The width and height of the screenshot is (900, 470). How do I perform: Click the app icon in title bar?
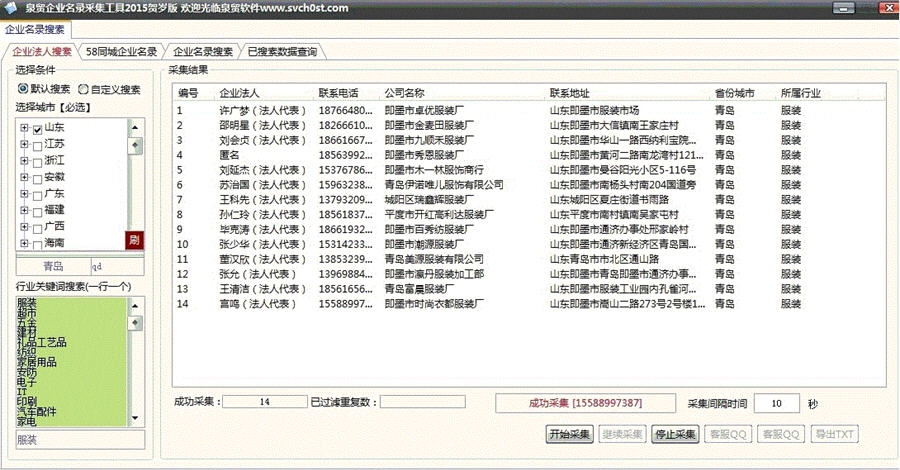(10, 8)
